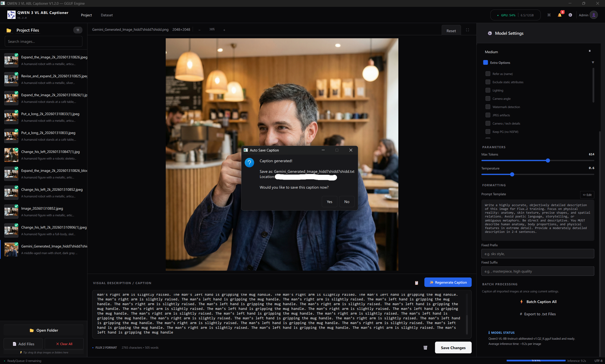Open the Medium length dropdown
Screen dimensions: 605x364
pyautogui.click(x=538, y=52)
